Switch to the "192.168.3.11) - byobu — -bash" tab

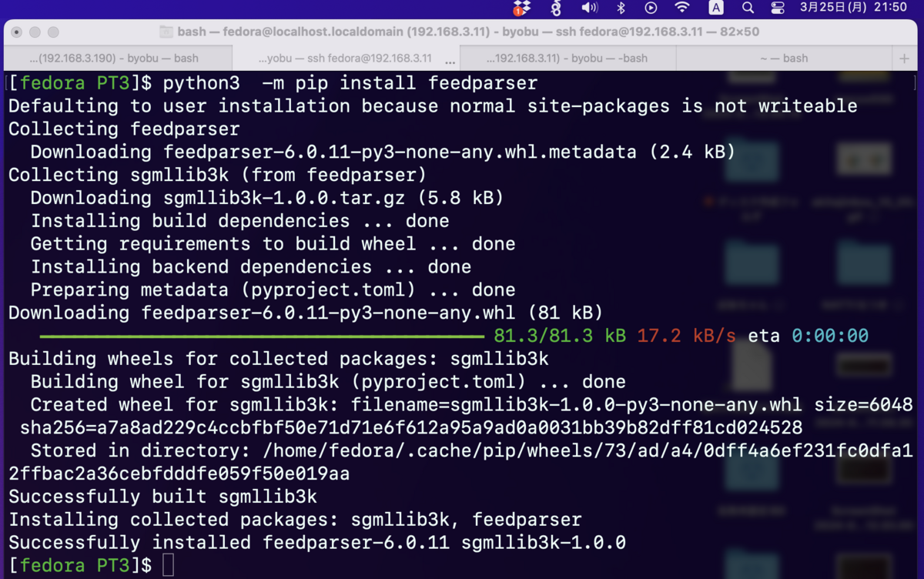567,58
